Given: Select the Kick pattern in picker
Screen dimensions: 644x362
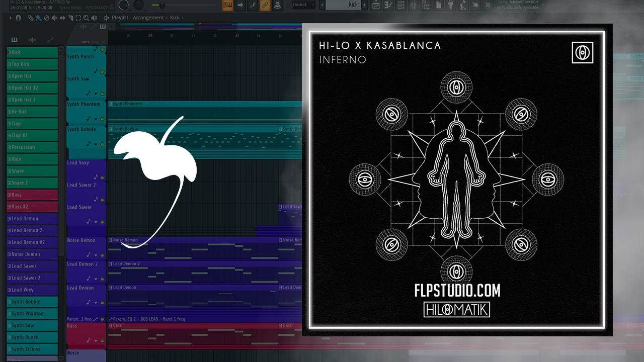Looking at the screenshot, I should 32,52.
